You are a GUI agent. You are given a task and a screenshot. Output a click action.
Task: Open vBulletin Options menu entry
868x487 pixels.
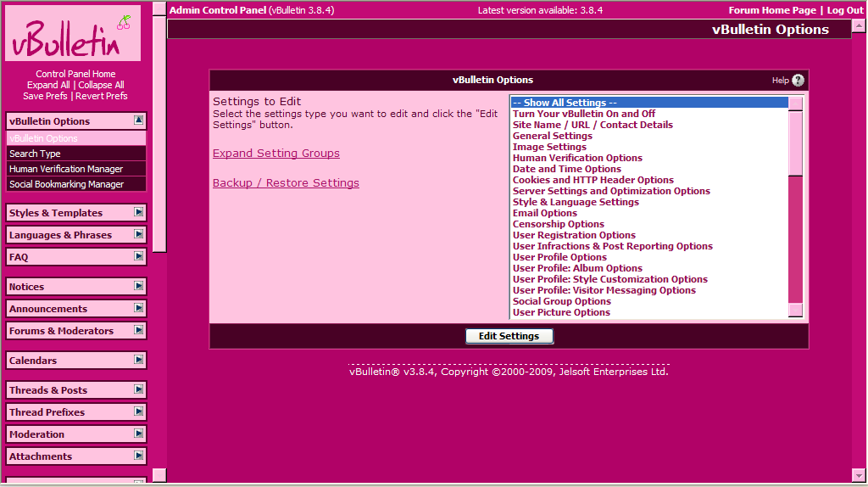tap(75, 138)
